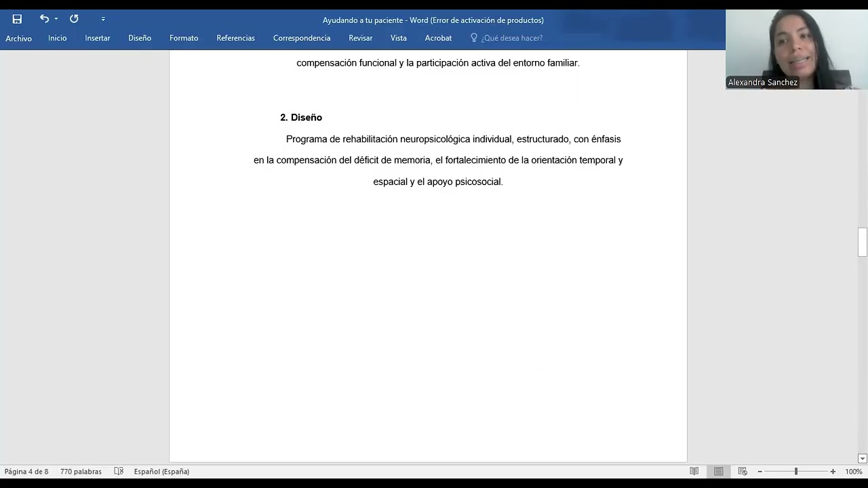
Task: Click the '770 palabras' word count
Action: (x=81, y=472)
